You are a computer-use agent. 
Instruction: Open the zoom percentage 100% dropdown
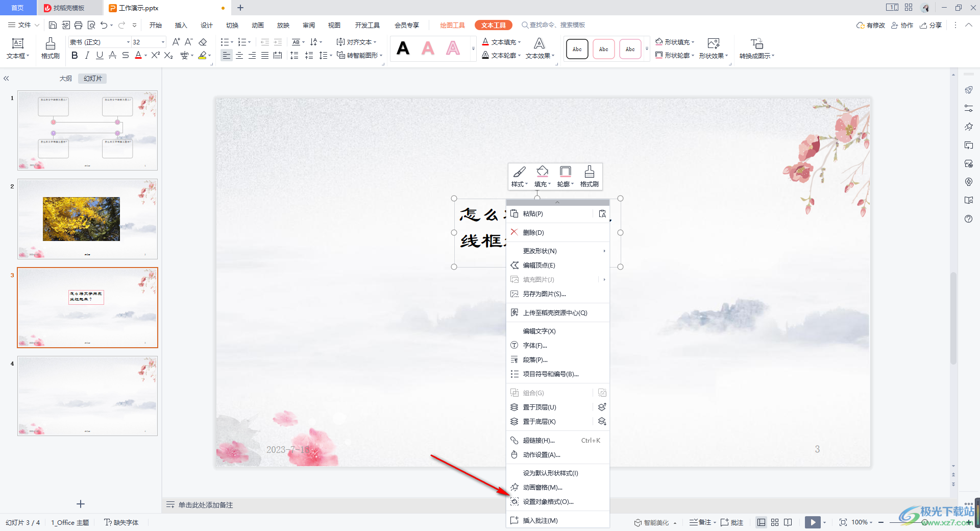pyautogui.click(x=862, y=522)
